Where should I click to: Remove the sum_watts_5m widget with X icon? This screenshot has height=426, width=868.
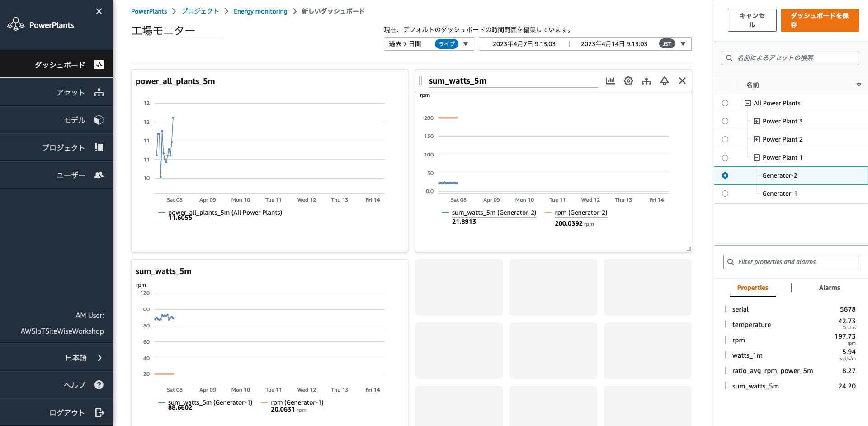coord(682,80)
